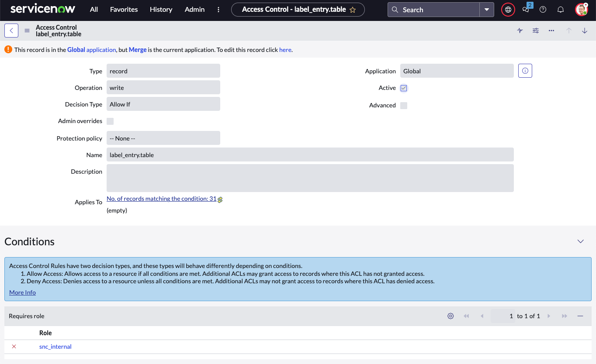Remove the snc_internal role row
Viewport: 596px width, 364px height.
pos(14,347)
